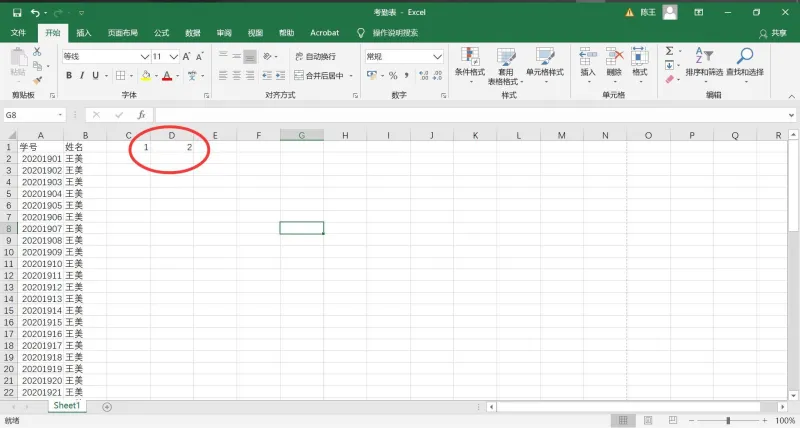Switch to page layout view in status bar

(x=648, y=420)
